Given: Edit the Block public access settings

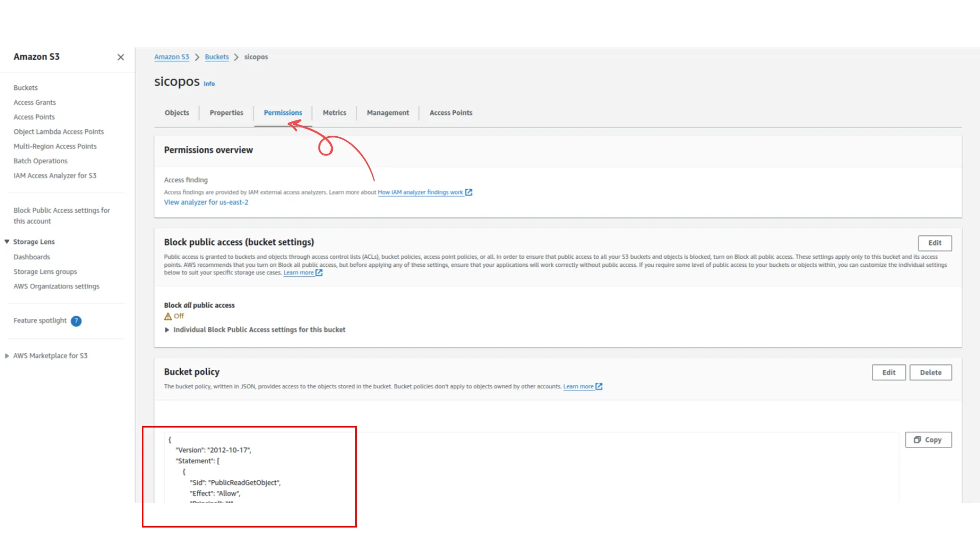Looking at the screenshot, I should 935,243.
